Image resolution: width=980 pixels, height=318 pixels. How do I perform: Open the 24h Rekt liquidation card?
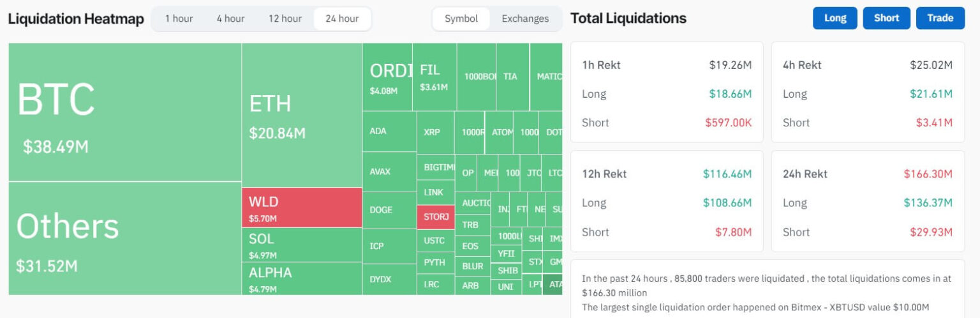pos(868,201)
